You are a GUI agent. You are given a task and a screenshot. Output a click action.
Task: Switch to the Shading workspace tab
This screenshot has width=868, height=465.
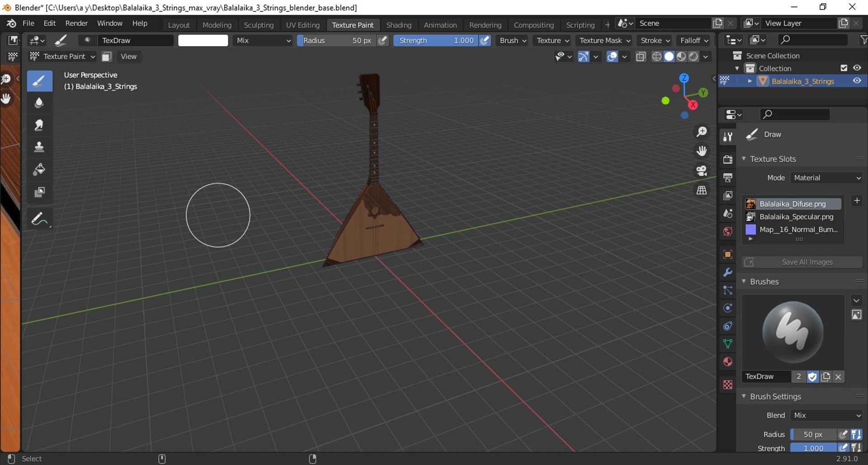pyautogui.click(x=399, y=25)
